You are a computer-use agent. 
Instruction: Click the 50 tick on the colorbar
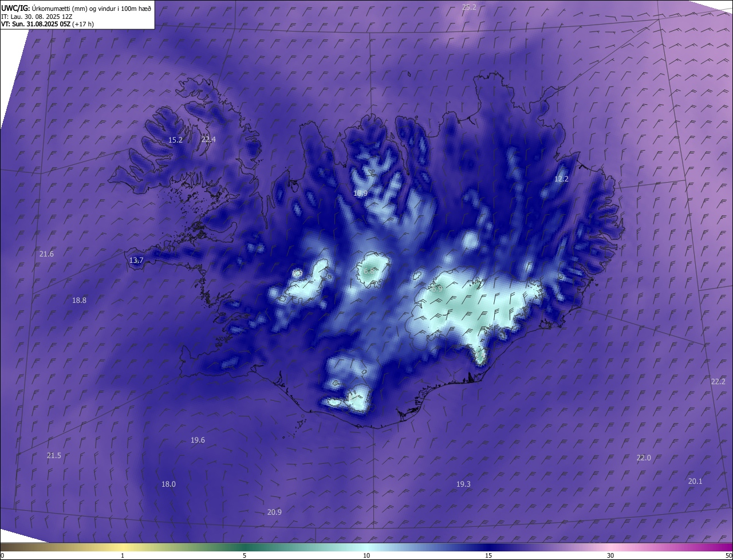(728, 555)
